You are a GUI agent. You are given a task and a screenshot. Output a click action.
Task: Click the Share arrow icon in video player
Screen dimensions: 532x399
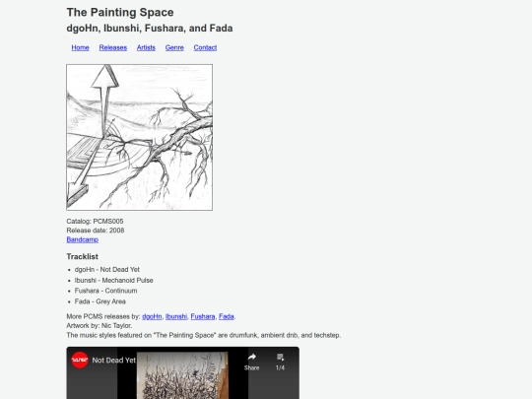(x=251, y=357)
